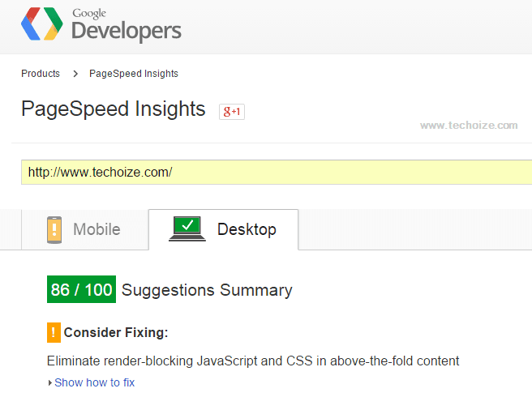
Task: Click the URL input field with techoize.com
Action: pyautogui.click(x=277, y=173)
